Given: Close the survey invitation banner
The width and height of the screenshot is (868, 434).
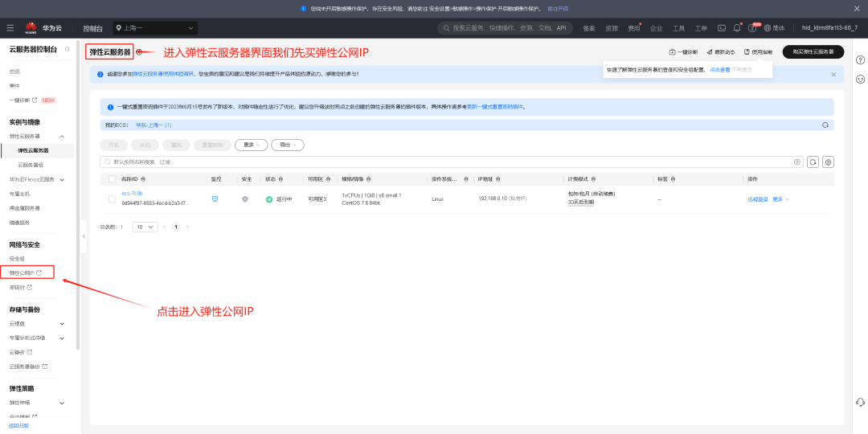Looking at the screenshot, I should pyautogui.click(x=833, y=74).
